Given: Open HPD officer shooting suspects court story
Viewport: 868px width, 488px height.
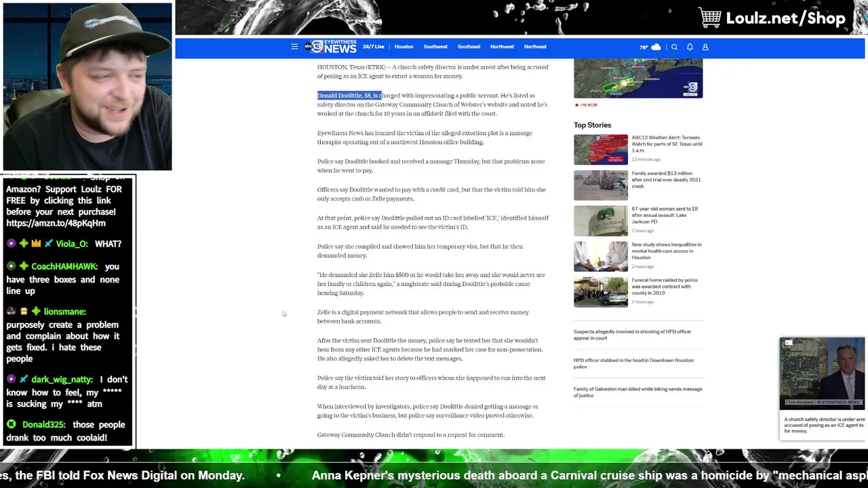Looking at the screenshot, I should [x=633, y=335].
